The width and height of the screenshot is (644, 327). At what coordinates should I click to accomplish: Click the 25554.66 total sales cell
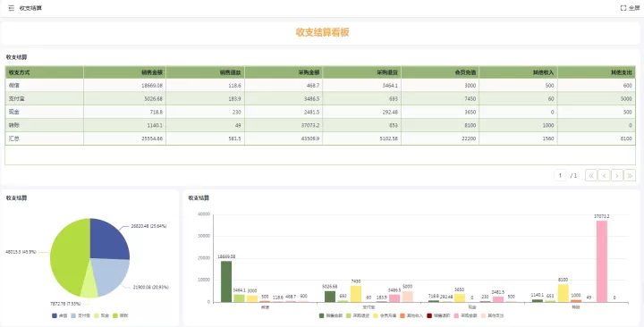click(x=125, y=138)
